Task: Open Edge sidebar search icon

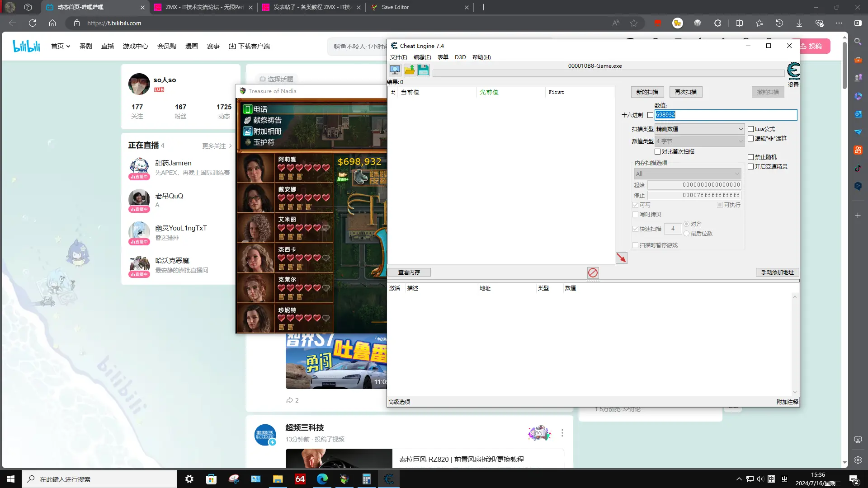Action: 858,42
